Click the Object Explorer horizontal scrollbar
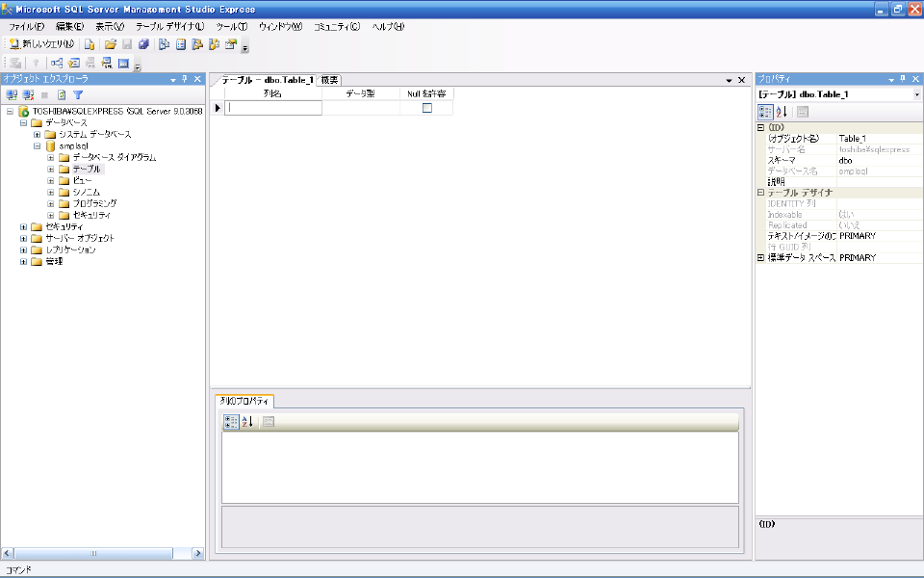This screenshot has height=578, width=924. pos(93,553)
